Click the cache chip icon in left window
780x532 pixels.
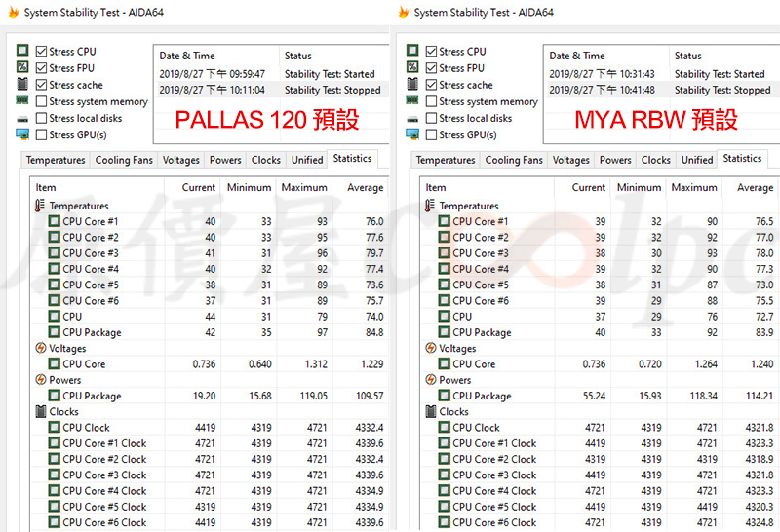[x=22, y=84]
